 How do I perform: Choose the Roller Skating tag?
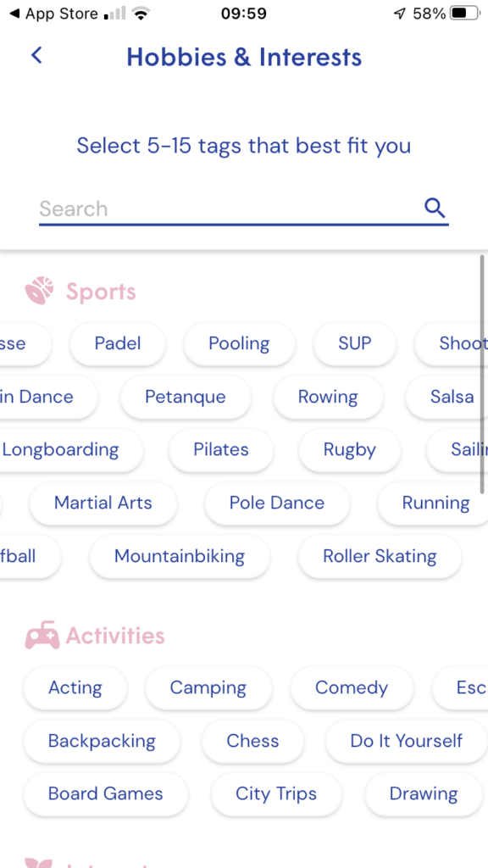click(x=380, y=556)
